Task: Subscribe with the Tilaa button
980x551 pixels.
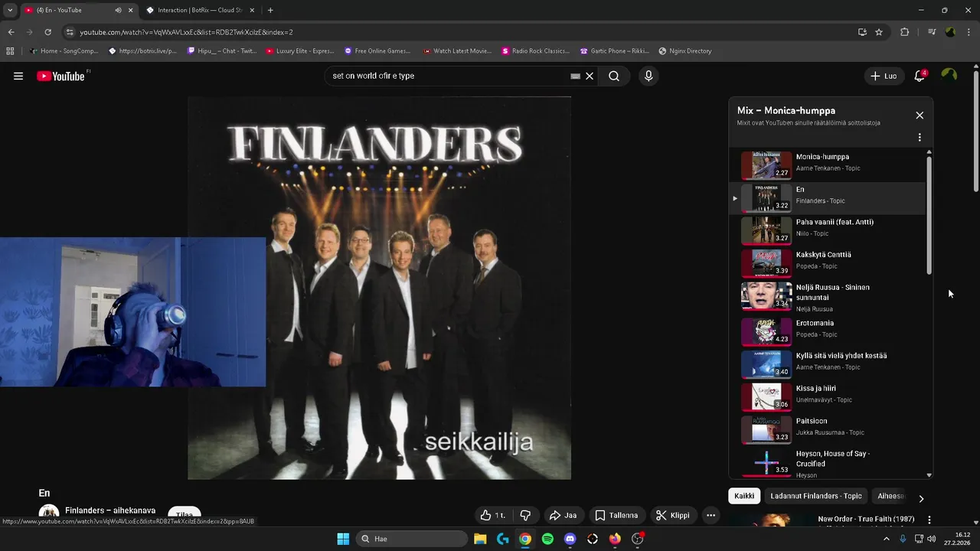Action: click(184, 515)
